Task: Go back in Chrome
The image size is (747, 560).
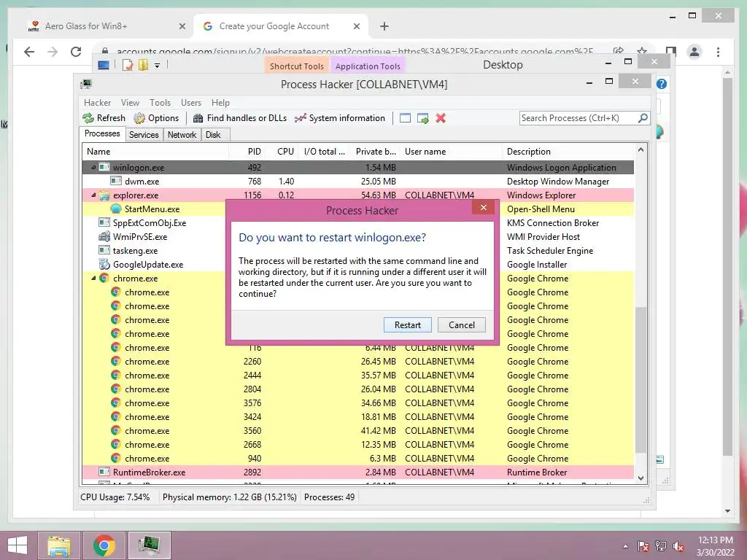Action: 29,52
